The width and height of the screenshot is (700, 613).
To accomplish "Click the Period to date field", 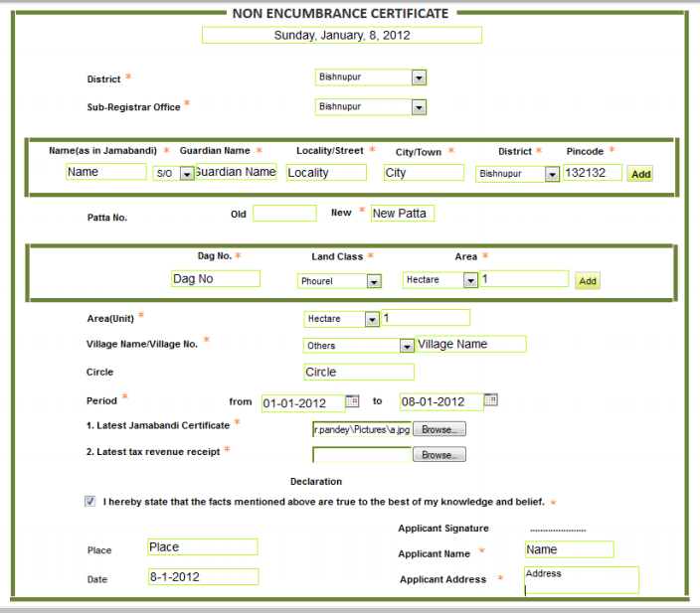I will coord(441,402).
